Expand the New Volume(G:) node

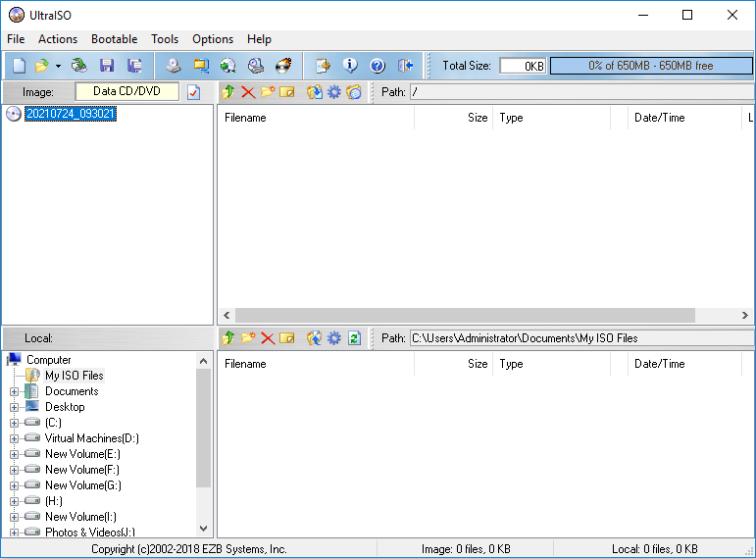point(14,485)
